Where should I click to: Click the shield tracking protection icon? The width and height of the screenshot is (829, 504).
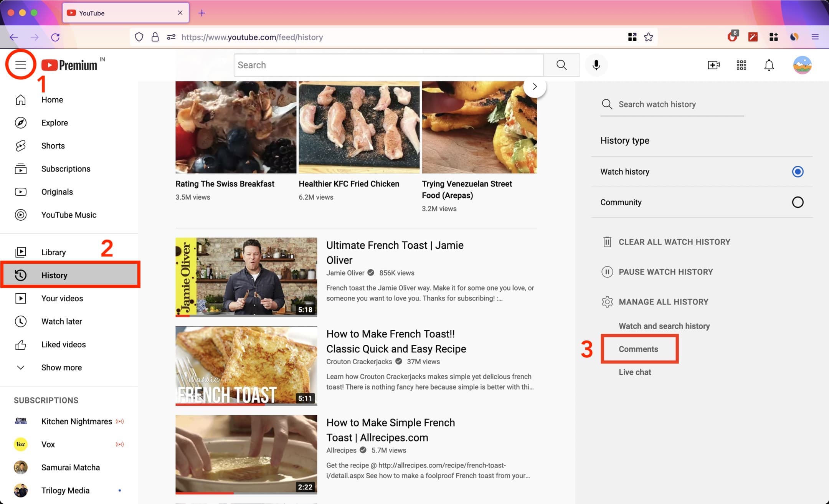coord(139,37)
